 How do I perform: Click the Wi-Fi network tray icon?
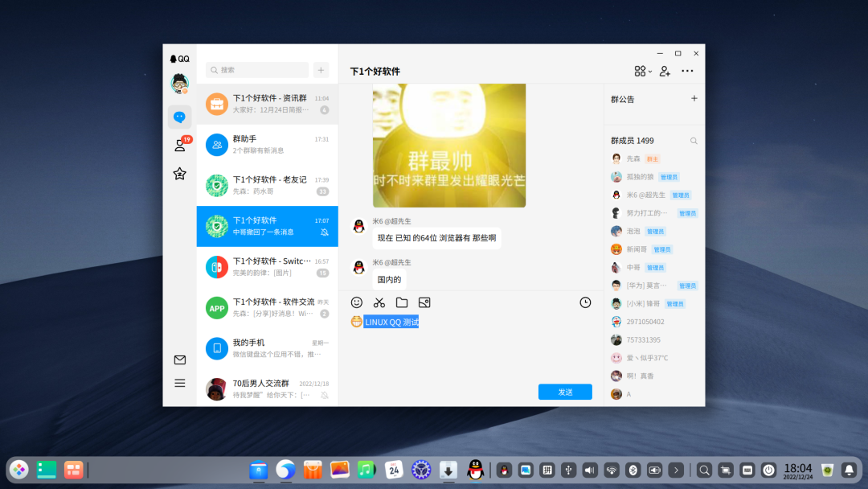(612, 471)
